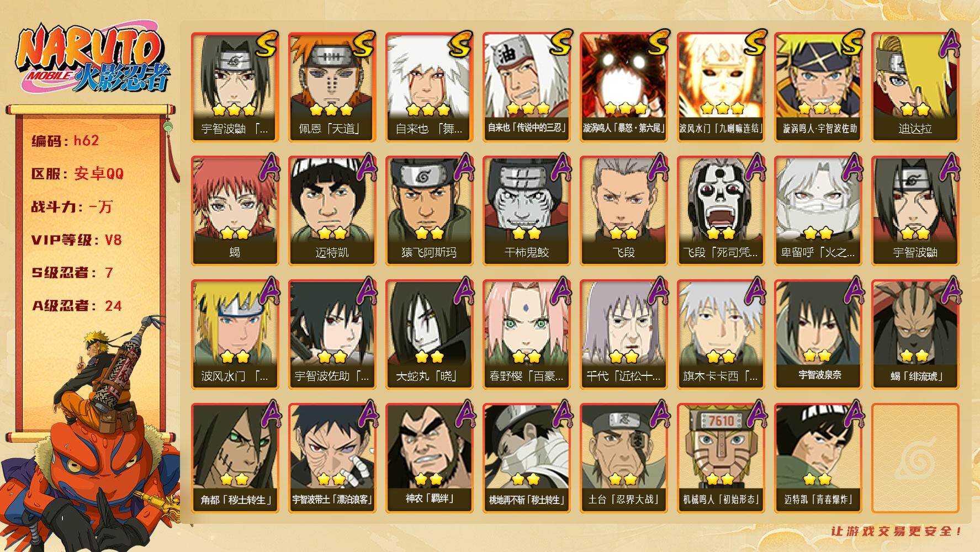Select the 蝎「绯流琥」 card

(915, 335)
